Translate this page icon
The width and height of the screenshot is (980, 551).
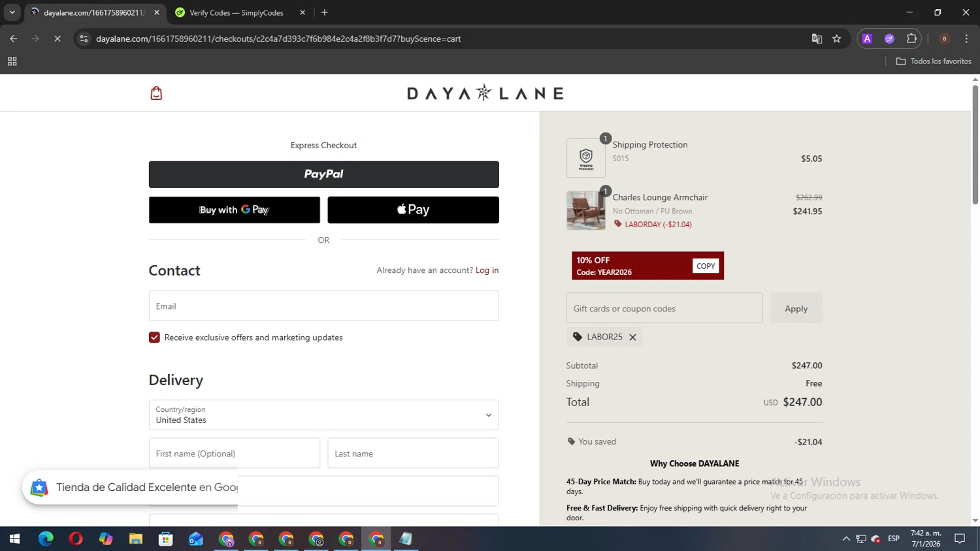click(x=817, y=39)
